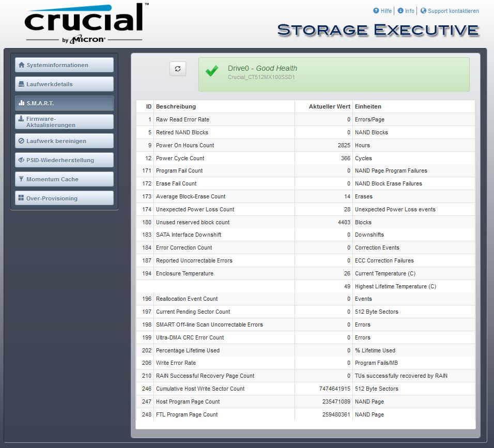494x448 pixels.
Task: Select the Program Fail Count row
Action: pyautogui.click(x=305, y=171)
